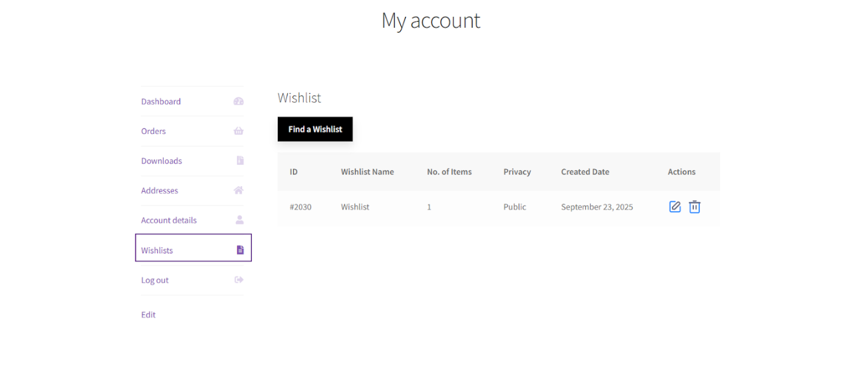Click the Privacy value Public
868x377 pixels.
514,207
